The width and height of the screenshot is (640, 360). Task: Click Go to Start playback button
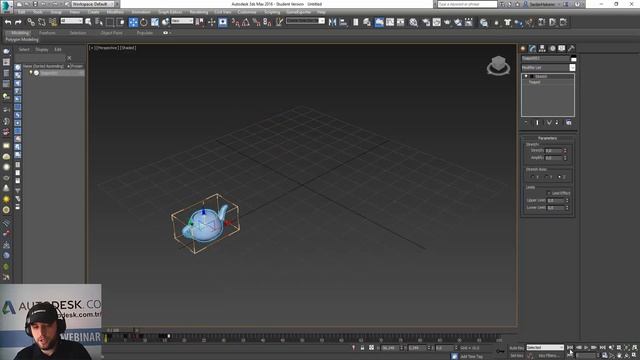point(570,348)
